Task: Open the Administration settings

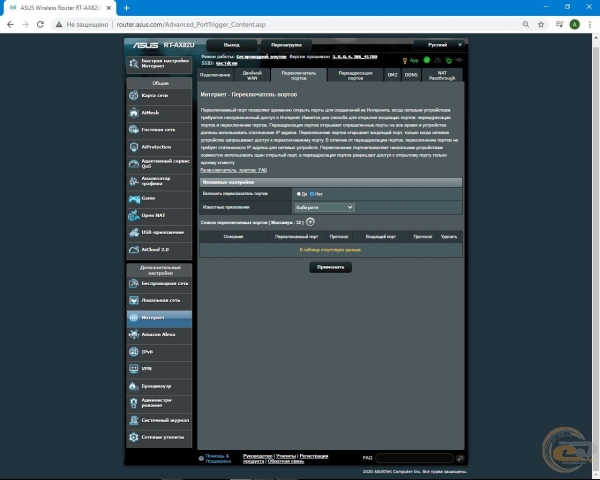Action: [x=159, y=403]
